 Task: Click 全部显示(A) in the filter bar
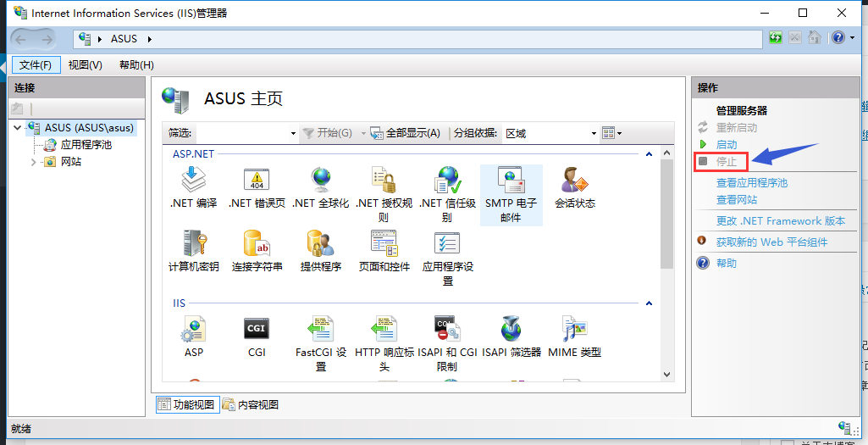click(x=406, y=133)
